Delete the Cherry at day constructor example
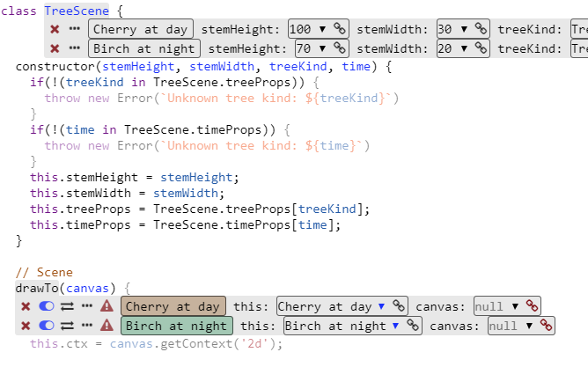588x367 pixels. (55, 29)
